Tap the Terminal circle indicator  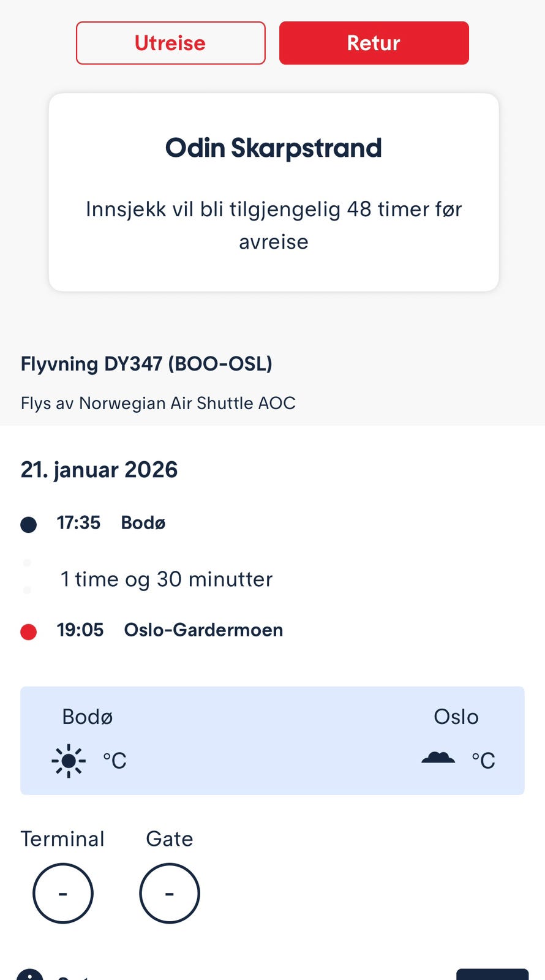62,893
